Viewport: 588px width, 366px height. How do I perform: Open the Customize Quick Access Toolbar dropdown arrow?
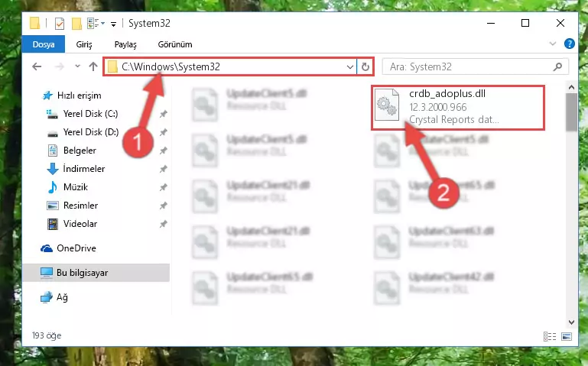[x=113, y=24]
